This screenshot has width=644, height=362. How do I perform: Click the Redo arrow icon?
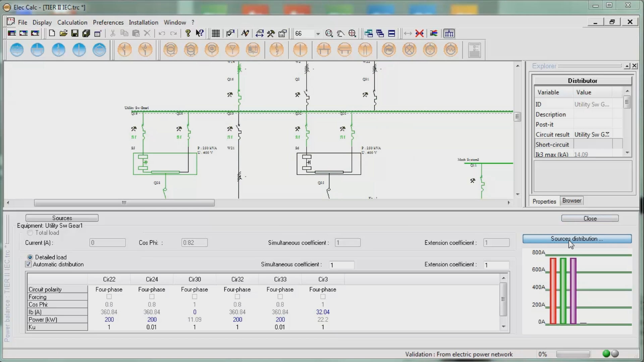(x=173, y=33)
